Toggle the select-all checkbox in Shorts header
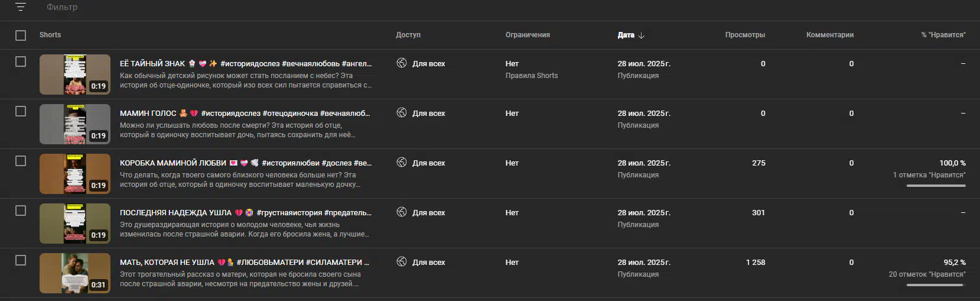 click(x=21, y=35)
